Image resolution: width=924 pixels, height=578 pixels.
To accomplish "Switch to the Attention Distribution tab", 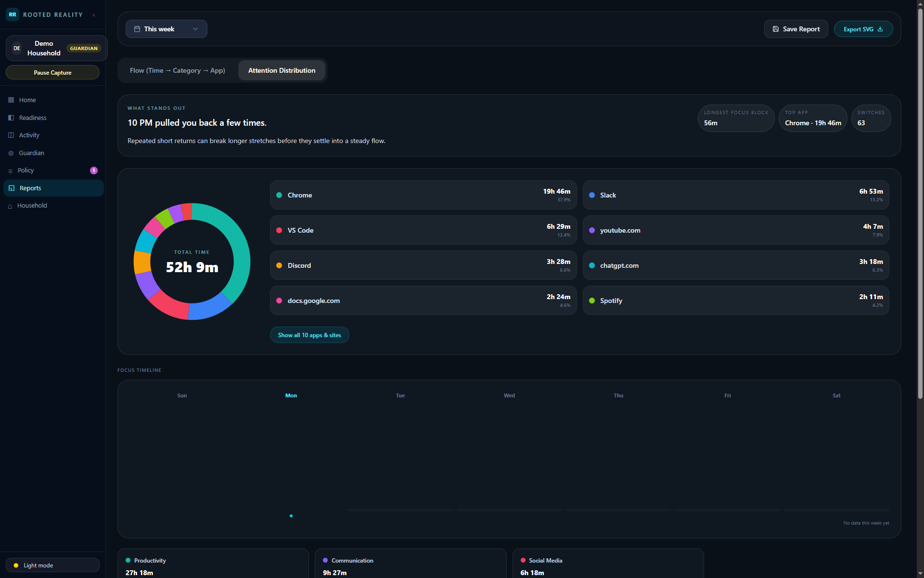I will (x=282, y=70).
